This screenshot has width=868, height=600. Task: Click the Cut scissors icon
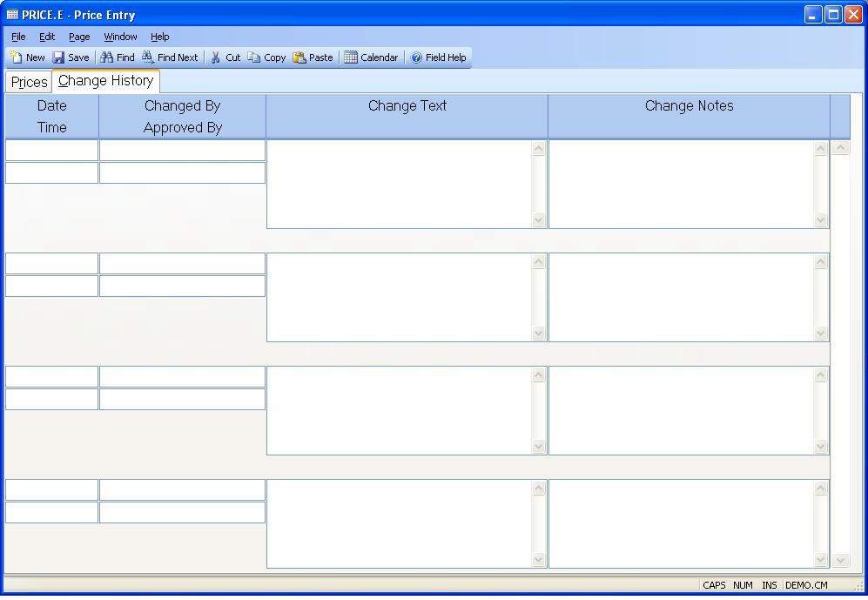click(x=216, y=57)
